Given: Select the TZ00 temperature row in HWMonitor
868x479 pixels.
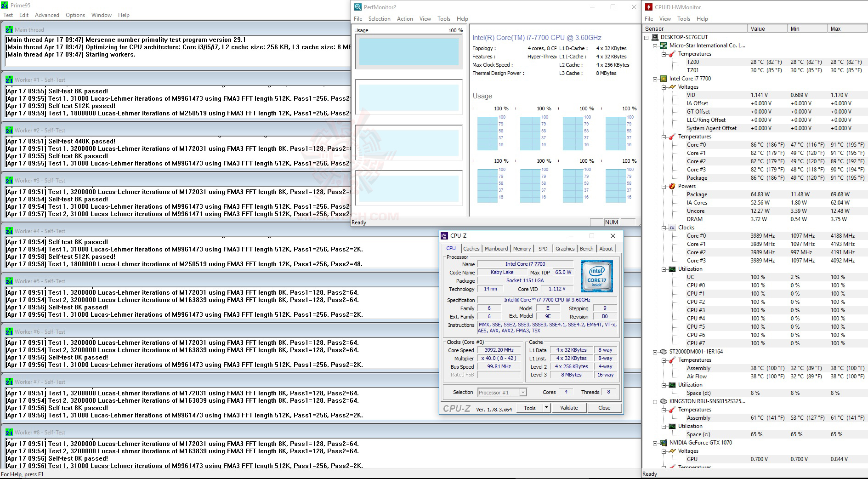Looking at the screenshot, I should [777, 62].
